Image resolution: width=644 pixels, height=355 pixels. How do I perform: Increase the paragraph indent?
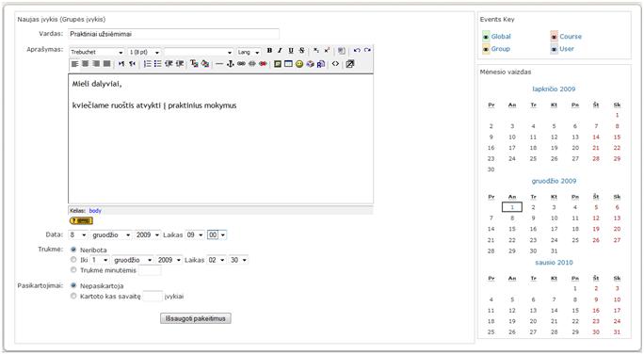tap(180, 64)
